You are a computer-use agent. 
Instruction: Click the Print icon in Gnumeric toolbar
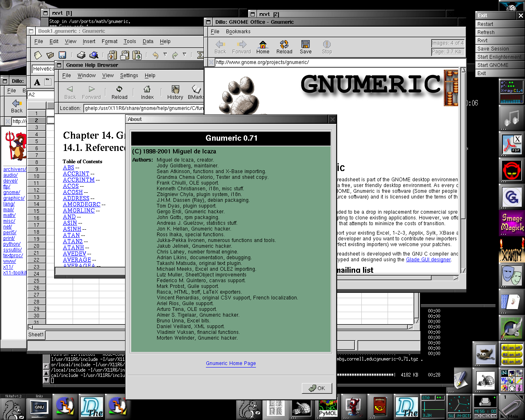81,55
